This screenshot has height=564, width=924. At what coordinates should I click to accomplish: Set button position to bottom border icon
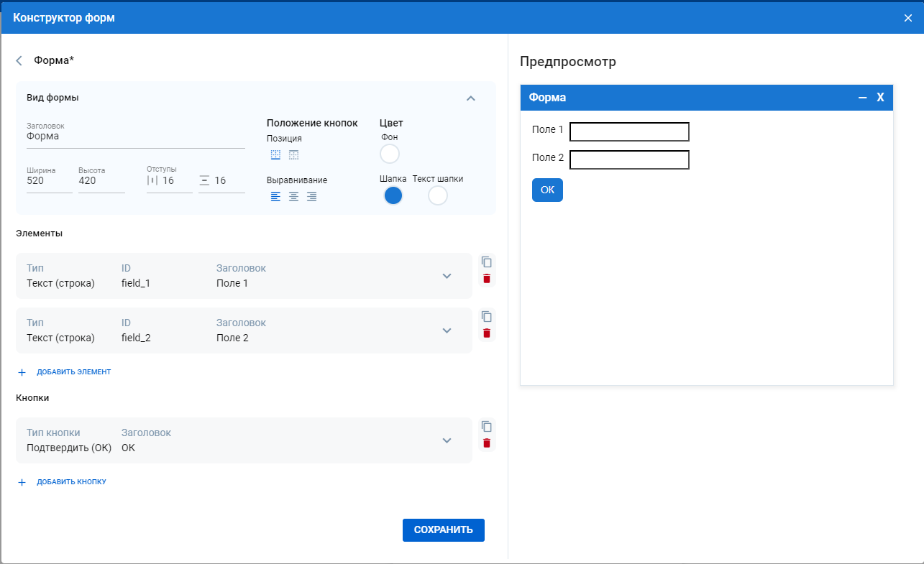pos(275,155)
